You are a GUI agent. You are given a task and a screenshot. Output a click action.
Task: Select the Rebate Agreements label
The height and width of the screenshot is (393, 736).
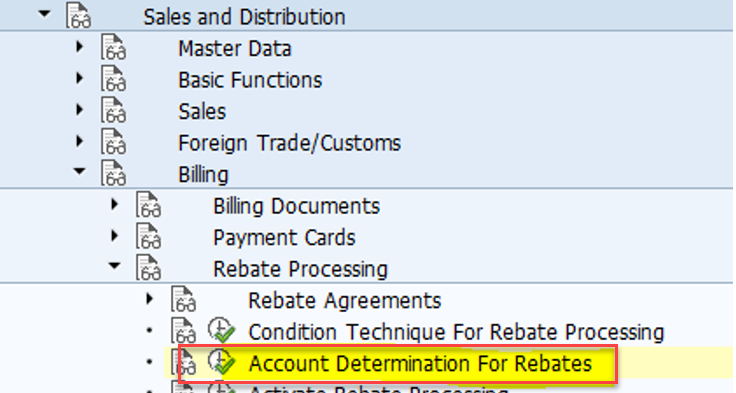click(x=345, y=301)
